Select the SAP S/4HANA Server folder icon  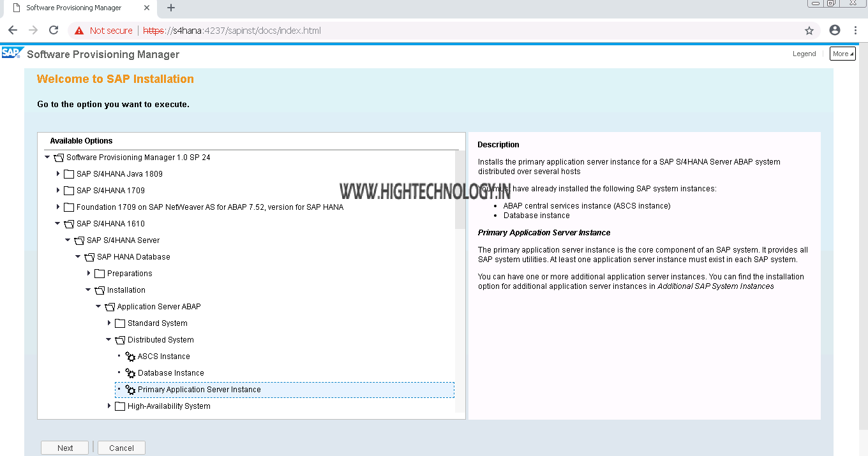pos(79,240)
